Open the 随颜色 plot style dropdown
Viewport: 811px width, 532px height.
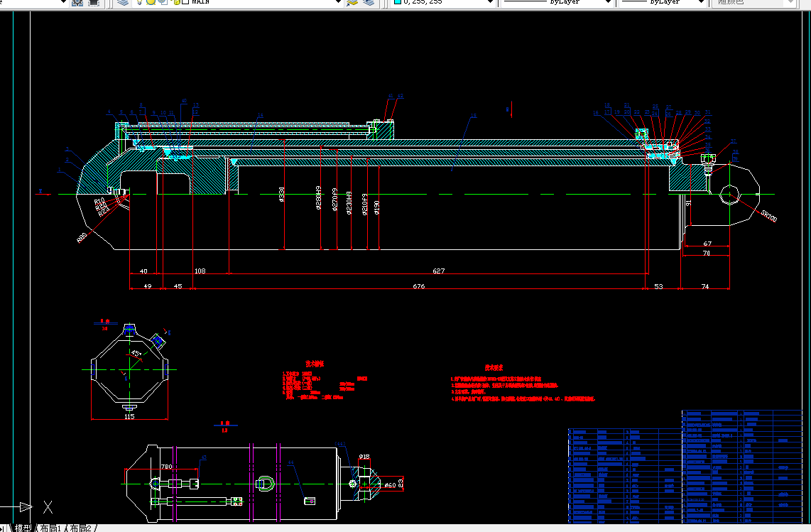click(790, 2)
